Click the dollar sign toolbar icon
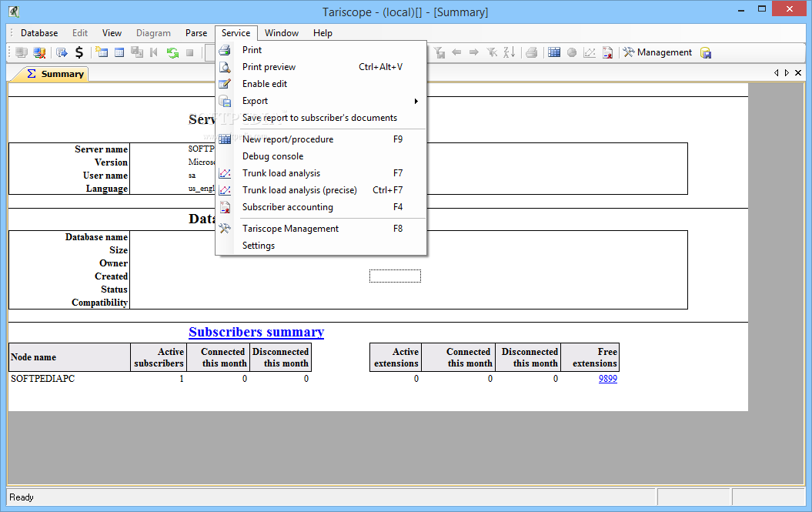This screenshot has height=512, width=812. [79, 52]
